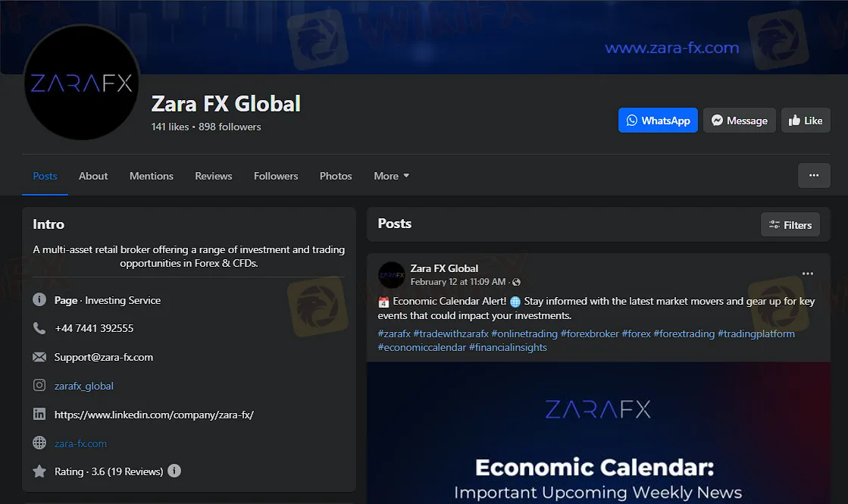The image size is (848, 504).
Task: Click the www.zara-fx.com cover text
Action: [672, 49]
